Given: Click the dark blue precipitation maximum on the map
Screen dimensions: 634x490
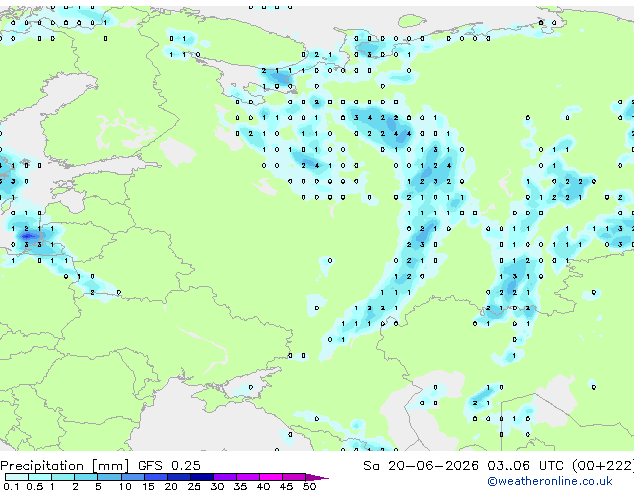Looking at the screenshot, I should [27, 236].
